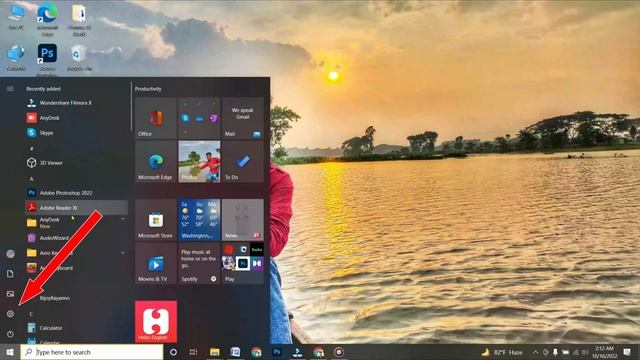Image resolution: width=640 pixels, height=360 pixels.
Task: Open AudioWizard from app list
Action: pos(76,238)
